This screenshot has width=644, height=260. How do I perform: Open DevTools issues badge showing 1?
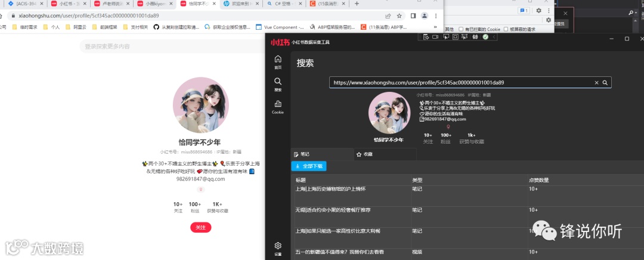pos(524,11)
